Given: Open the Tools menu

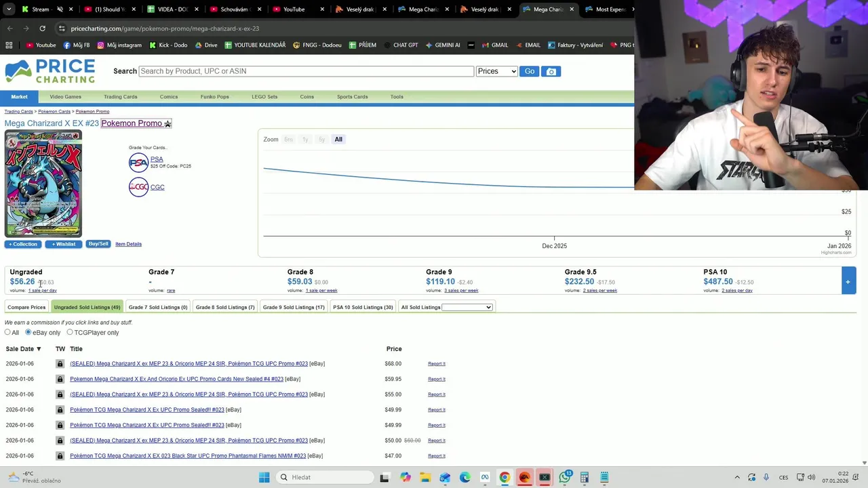Looking at the screenshot, I should pyautogui.click(x=397, y=97).
